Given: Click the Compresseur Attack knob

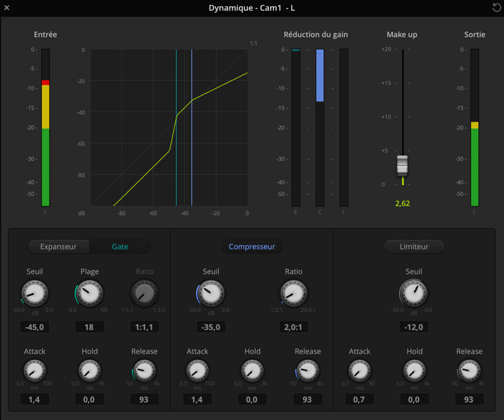Looking at the screenshot, I should point(197,371).
